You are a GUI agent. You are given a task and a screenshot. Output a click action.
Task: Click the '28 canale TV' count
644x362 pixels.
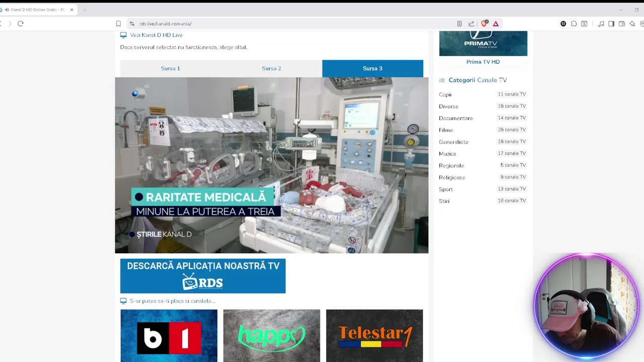pyautogui.click(x=512, y=130)
